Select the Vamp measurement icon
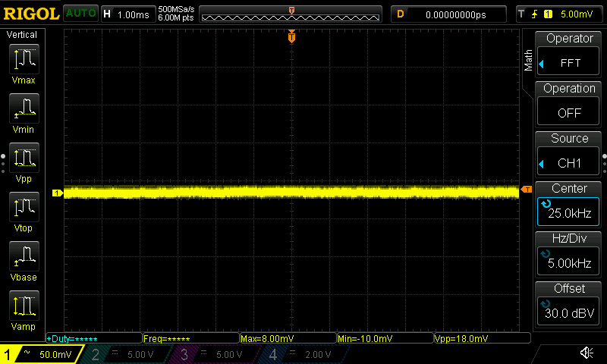 click(24, 306)
